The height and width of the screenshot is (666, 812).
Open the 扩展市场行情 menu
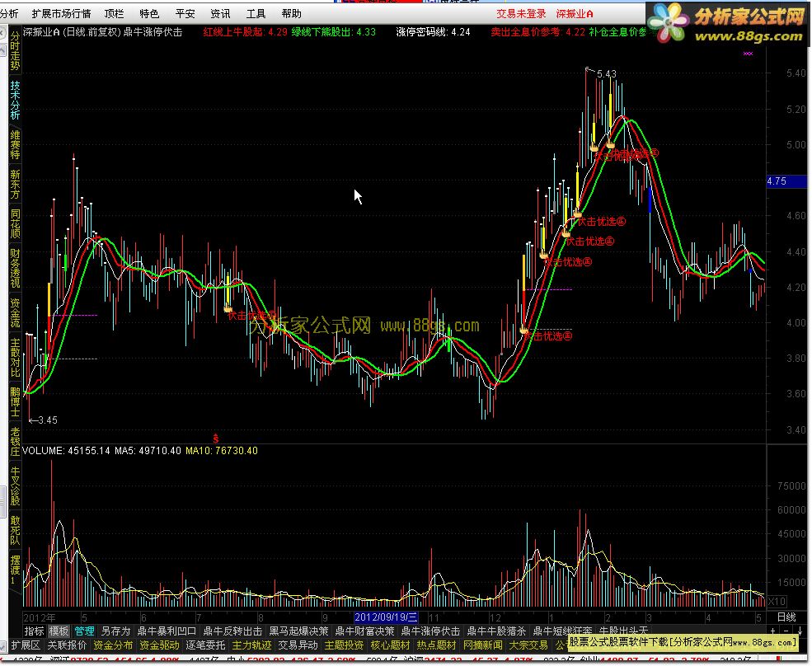point(60,13)
